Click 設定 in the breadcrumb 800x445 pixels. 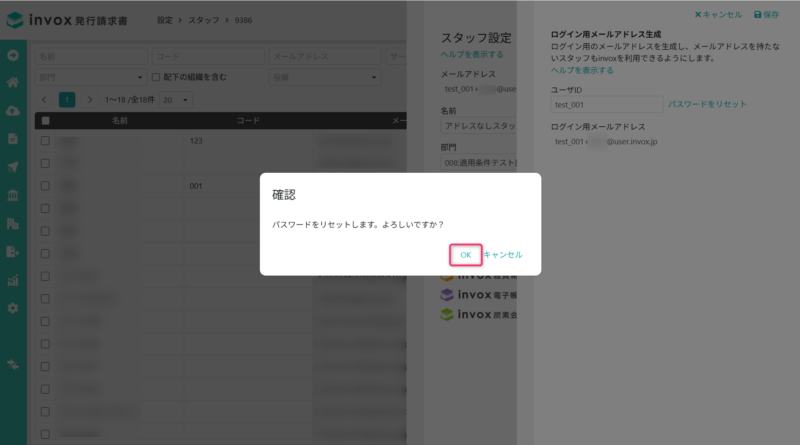coord(165,20)
